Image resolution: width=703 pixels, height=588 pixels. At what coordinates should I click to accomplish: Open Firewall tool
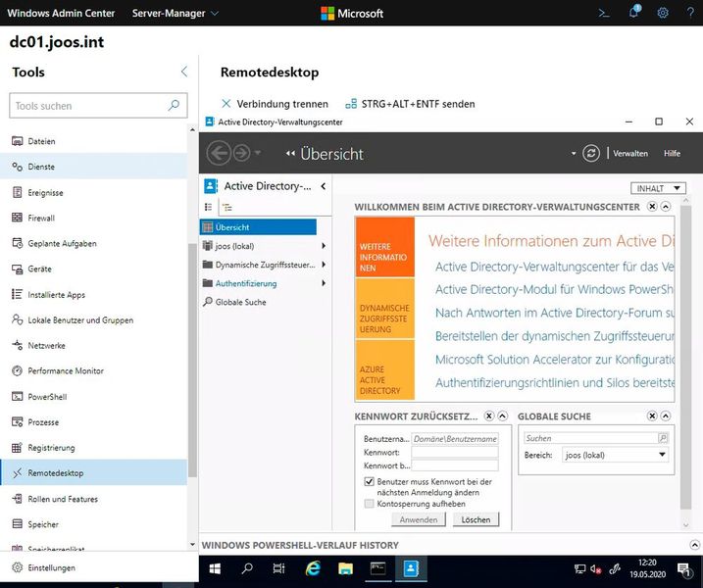pos(93,218)
